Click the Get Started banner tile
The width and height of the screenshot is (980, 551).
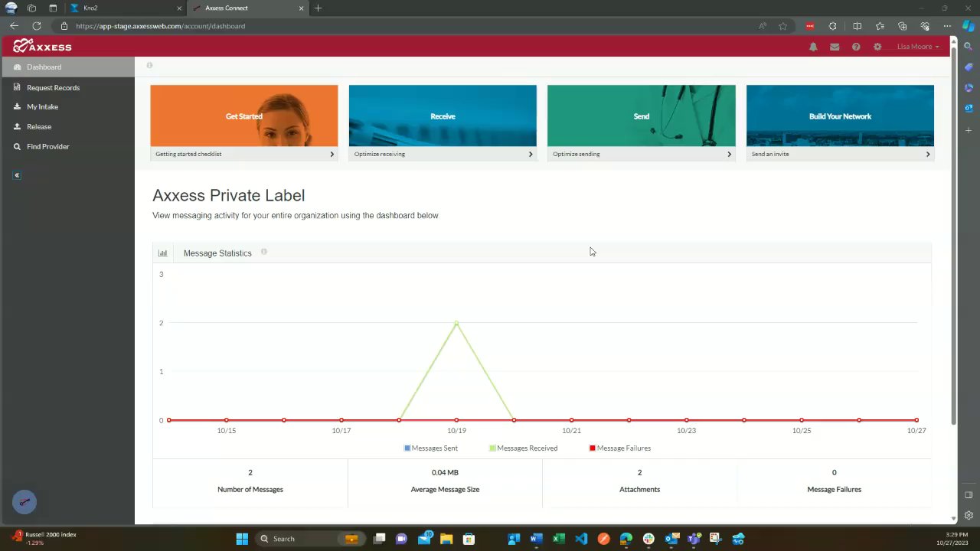tap(244, 116)
